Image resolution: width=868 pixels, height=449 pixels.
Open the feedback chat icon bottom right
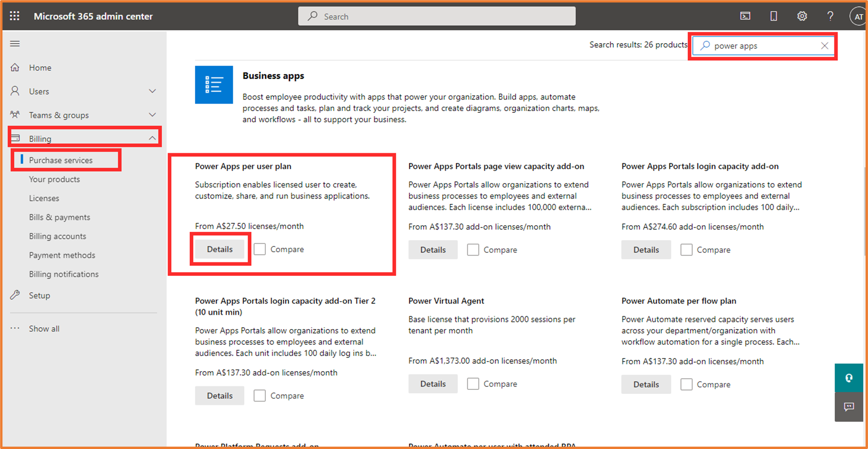coord(849,407)
